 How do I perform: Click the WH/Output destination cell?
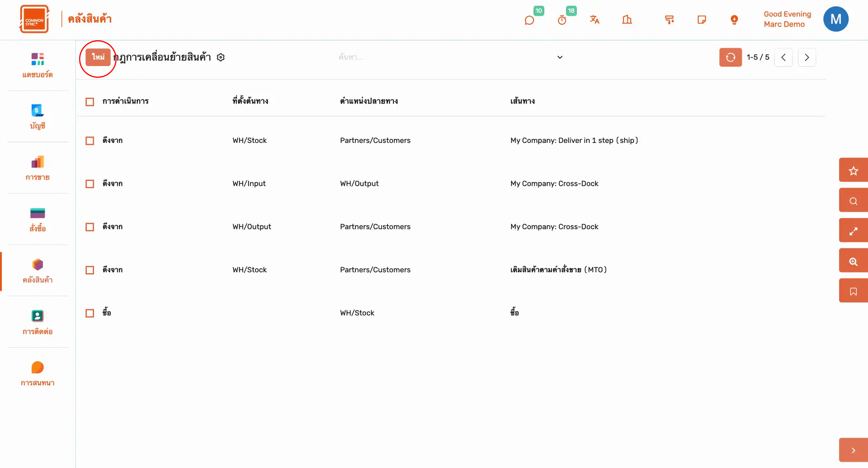359,184
